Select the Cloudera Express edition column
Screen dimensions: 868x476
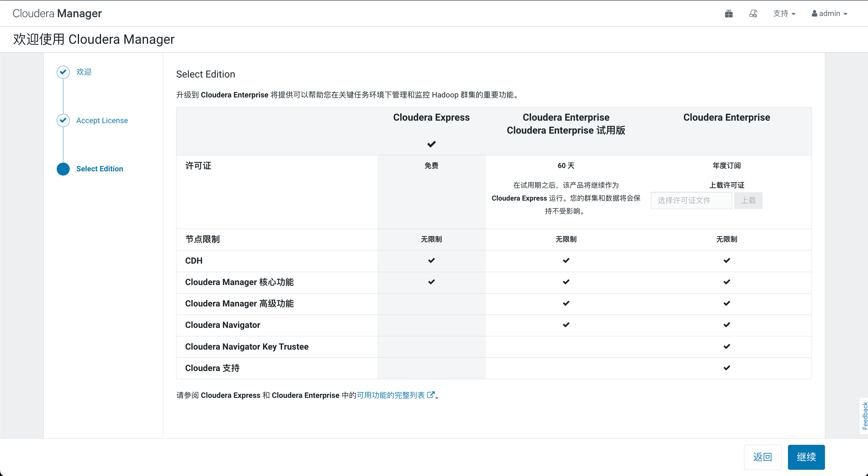pyautogui.click(x=431, y=117)
